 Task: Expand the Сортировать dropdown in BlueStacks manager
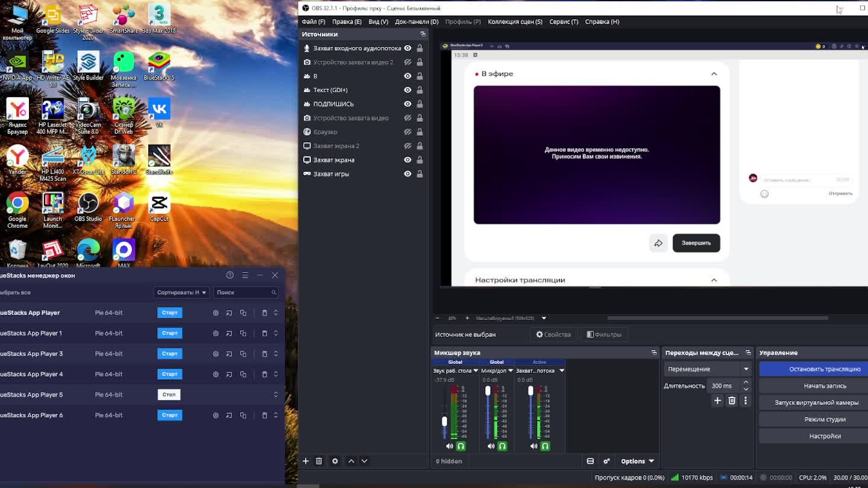tap(181, 292)
